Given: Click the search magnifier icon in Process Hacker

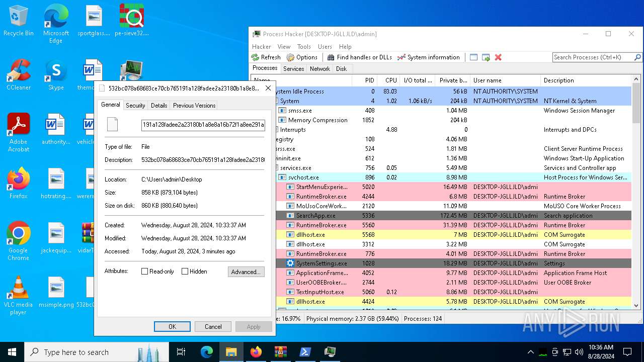Looking at the screenshot, I should click(x=637, y=57).
